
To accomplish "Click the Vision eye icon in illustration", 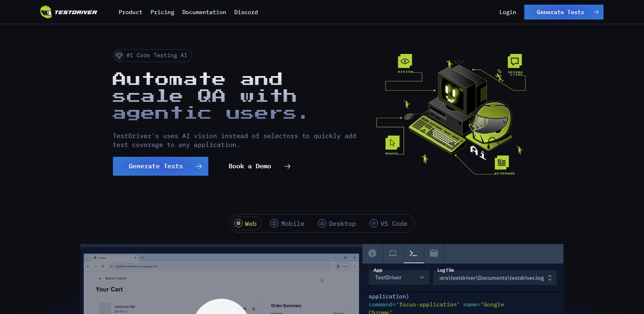I will click(x=405, y=61).
